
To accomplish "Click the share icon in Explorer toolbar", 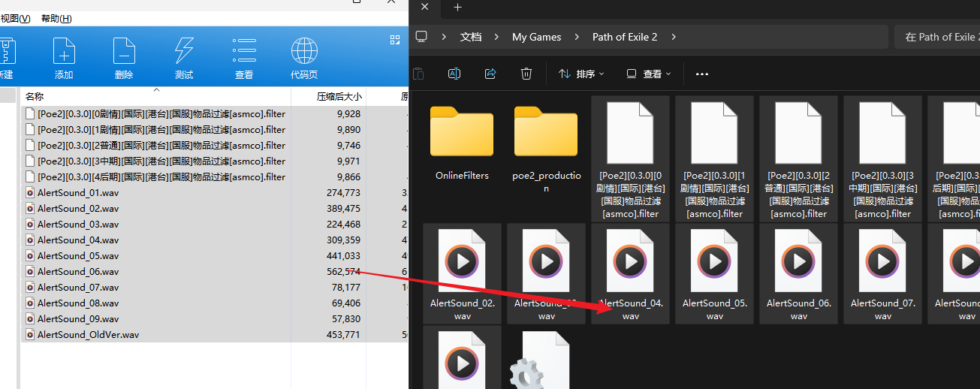I will [490, 74].
